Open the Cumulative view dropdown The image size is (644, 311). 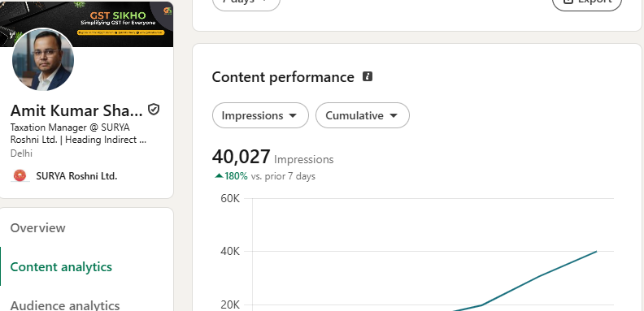coord(363,115)
